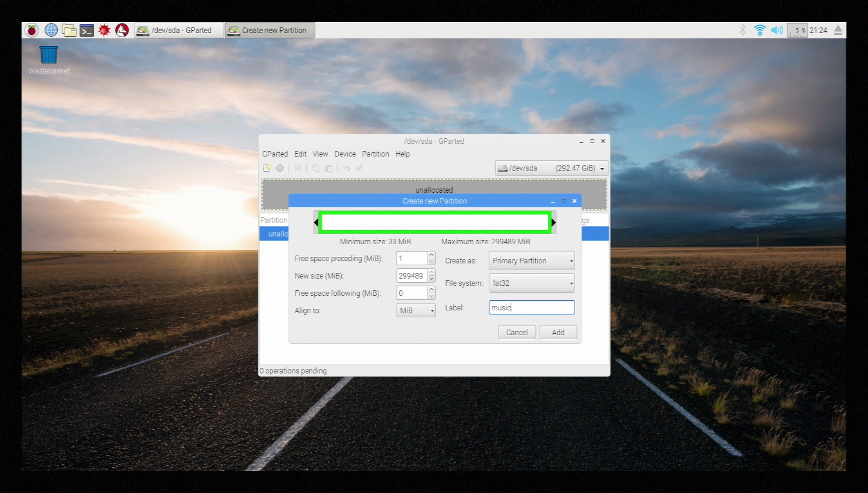Click the Resize/Move toolbar icon

point(297,168)
